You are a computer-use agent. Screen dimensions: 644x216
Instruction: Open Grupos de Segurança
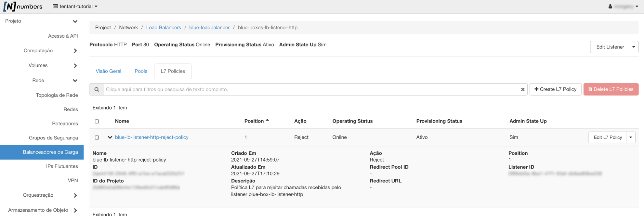pos(53,138)
